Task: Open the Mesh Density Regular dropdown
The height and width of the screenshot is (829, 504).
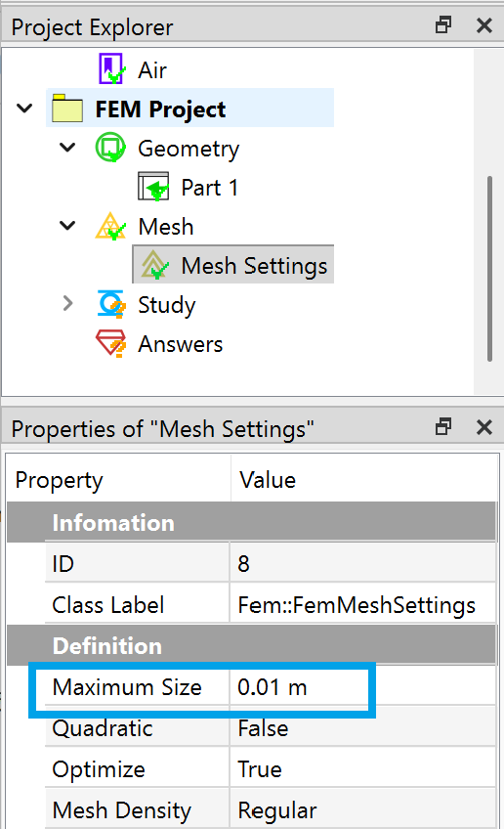Action: tap(363, 810)
